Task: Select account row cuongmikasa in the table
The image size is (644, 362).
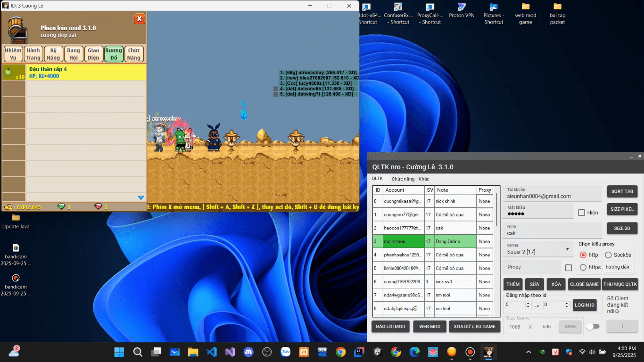Action: pyautogui.click(x=433, y=201)
